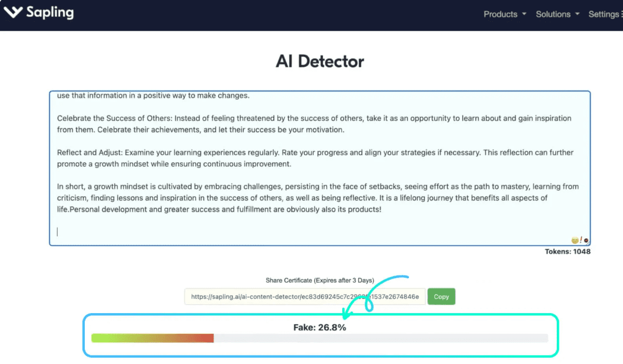Click into the 'Reflect and Adjust' paragraph

coord(315,158)
